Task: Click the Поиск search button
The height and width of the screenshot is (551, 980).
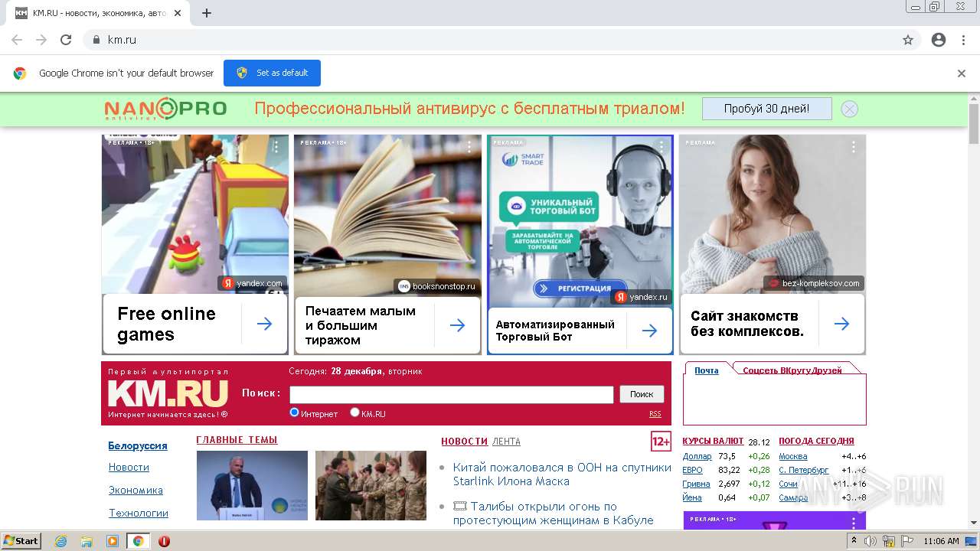Action: pos(642,394)
